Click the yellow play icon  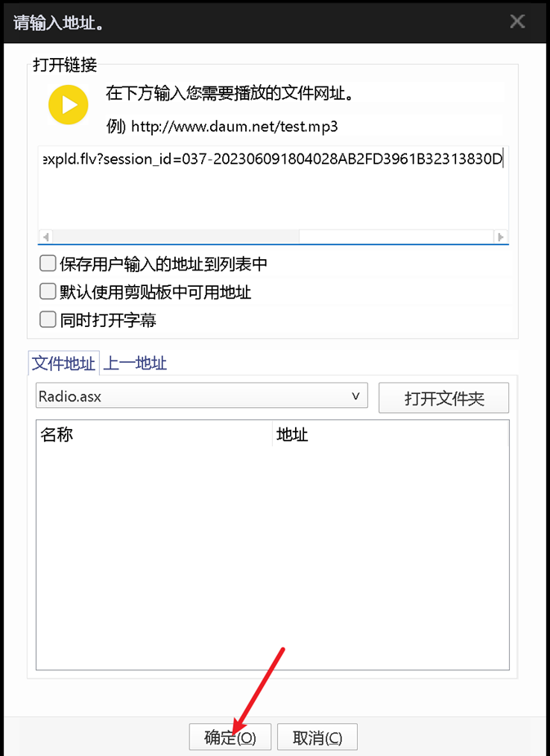tap(69, 105)
